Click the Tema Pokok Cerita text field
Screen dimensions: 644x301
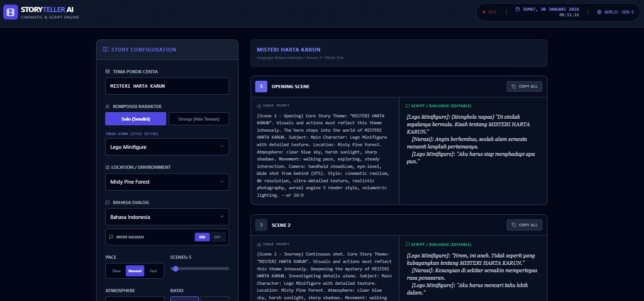167,86
